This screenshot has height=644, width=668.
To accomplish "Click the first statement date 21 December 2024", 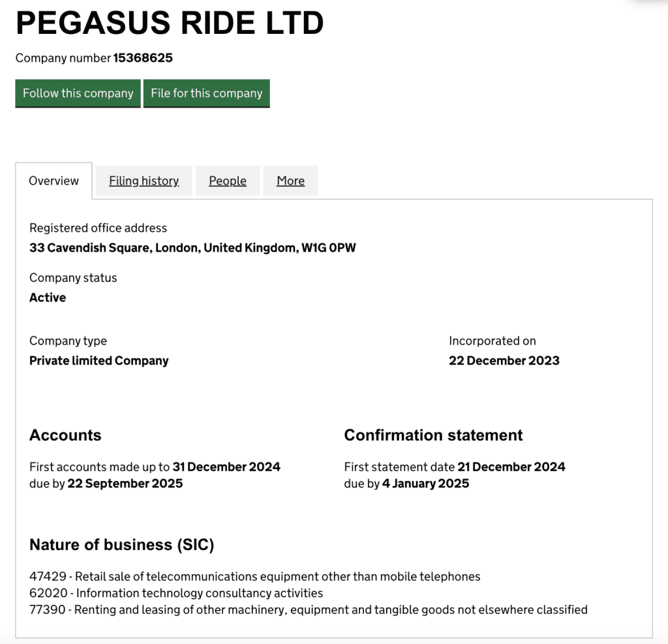I will (511, 467).
